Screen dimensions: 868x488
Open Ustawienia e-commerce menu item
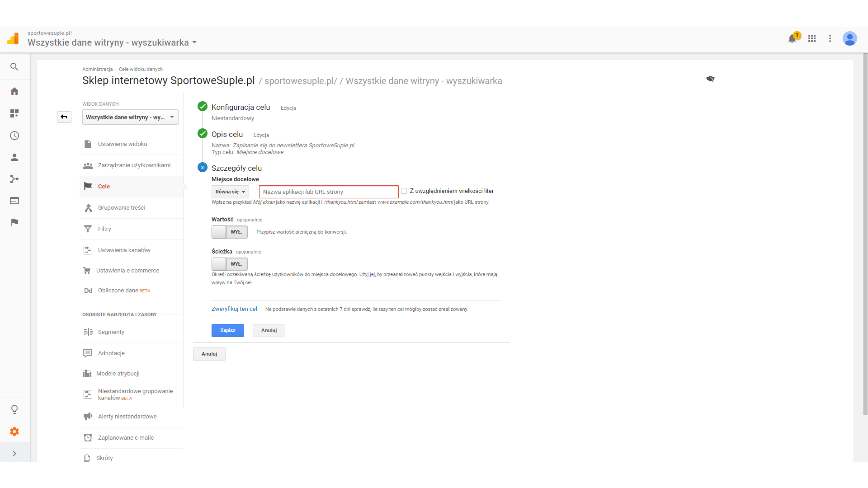point(127,271)
